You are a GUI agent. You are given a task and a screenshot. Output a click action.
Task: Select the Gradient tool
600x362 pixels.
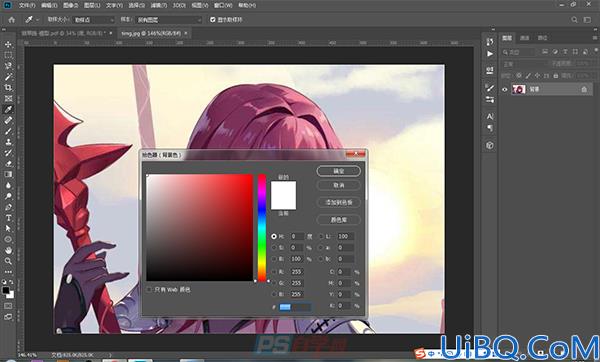pyautogui.click(x=8, y=174)
